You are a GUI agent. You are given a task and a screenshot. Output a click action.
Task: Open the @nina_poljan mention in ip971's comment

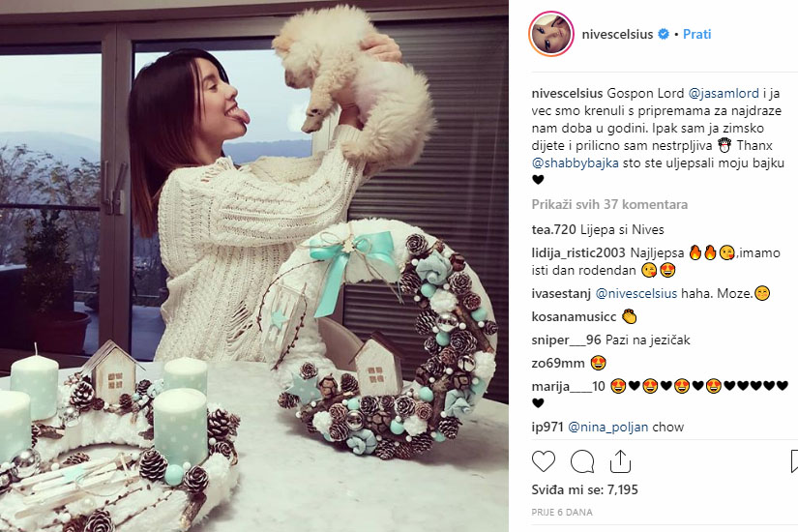(x=607, y=428)
